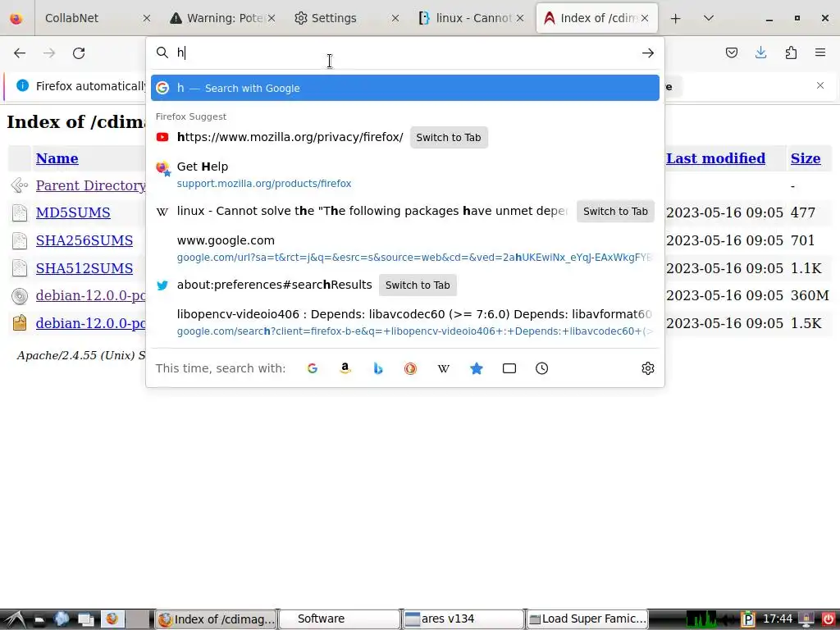The width and height of the screenshot is (840, 630).
Task: Search this time with Amazon icon
Action: tap(345, 368)
